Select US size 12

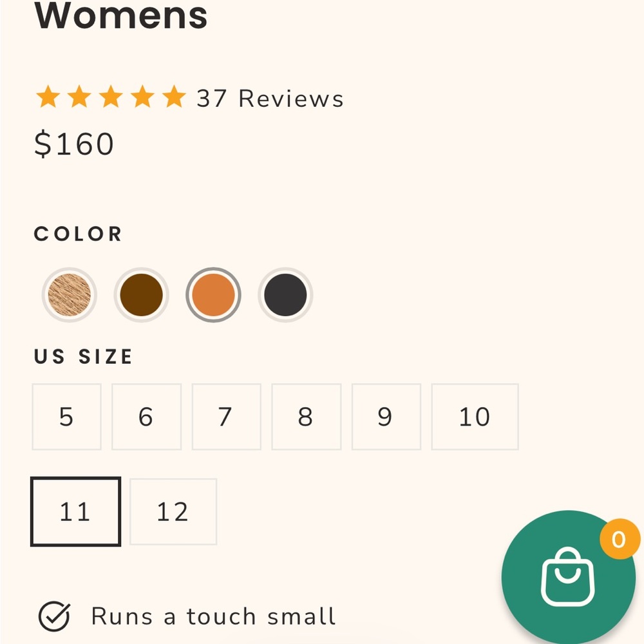[x=173, y=512]
